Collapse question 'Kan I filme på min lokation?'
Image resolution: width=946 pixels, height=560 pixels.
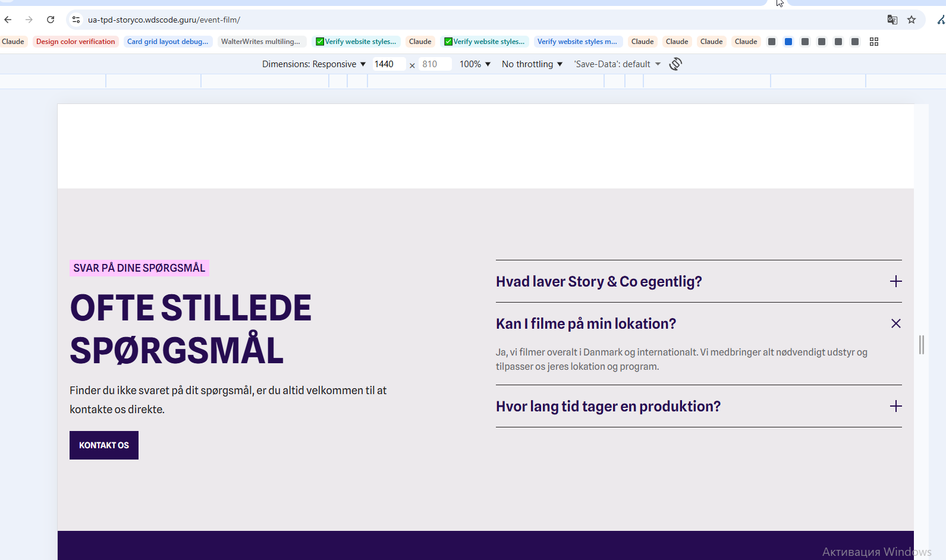point(699,323)
